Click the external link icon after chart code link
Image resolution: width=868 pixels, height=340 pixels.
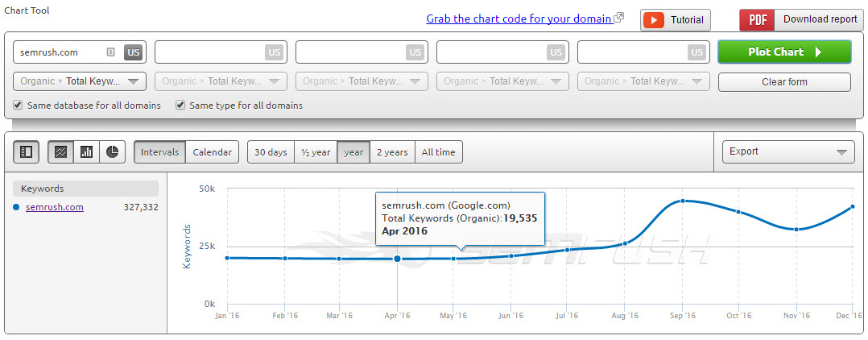(x=619, y=18)
